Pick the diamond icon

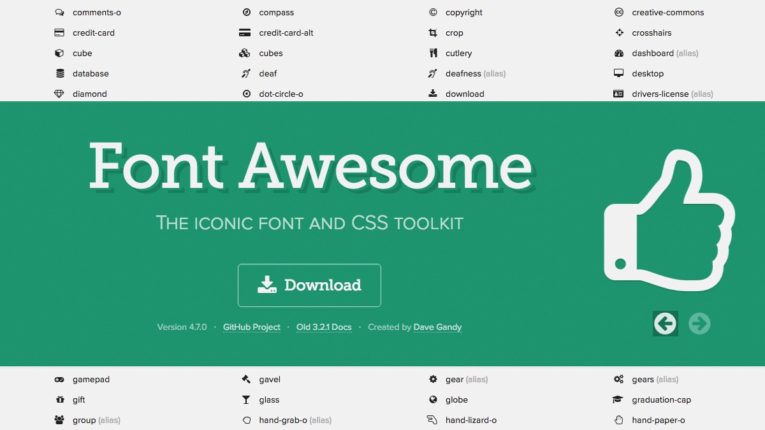tap(59, 94)
